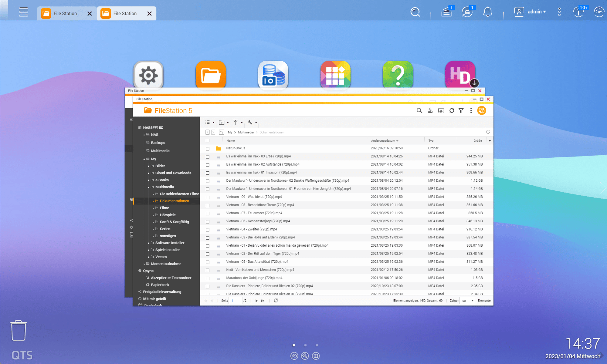Open the smart filter funnel icon
The height and width of the screenshot is (364, 607).
pyautogui.click(x=461, y=110)
